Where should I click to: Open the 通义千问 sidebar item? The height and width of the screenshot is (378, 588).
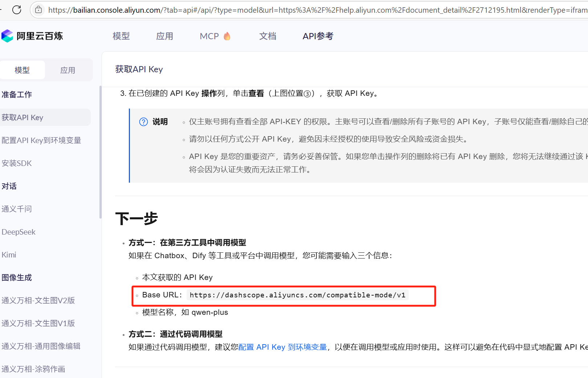(17, 209)
